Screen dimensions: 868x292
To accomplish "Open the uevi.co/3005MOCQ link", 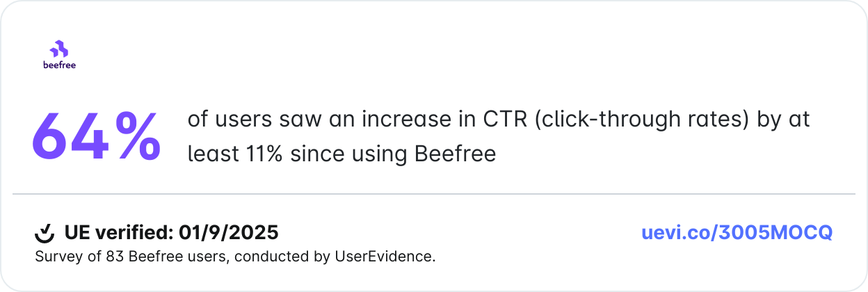I will tap(737, 232).
